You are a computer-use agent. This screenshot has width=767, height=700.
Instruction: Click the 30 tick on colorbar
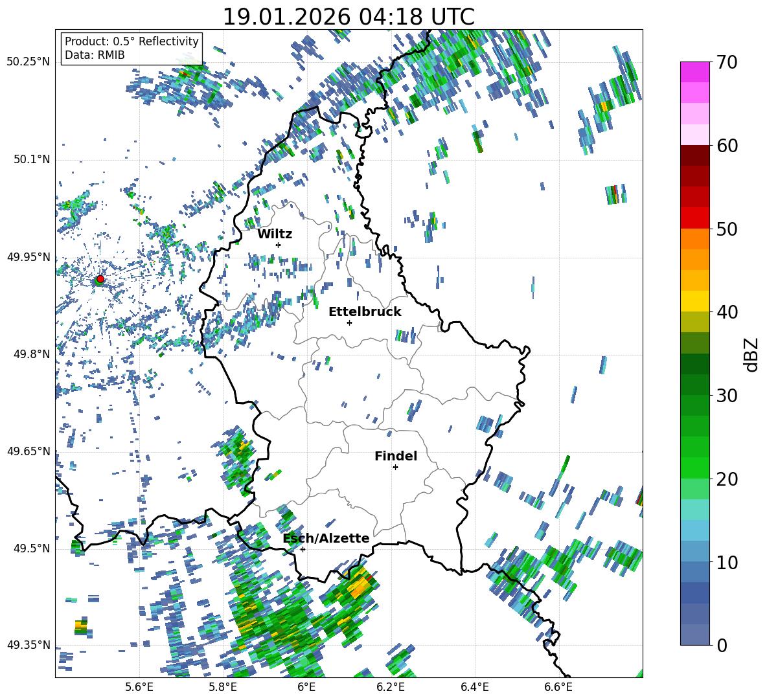(727, 396)
